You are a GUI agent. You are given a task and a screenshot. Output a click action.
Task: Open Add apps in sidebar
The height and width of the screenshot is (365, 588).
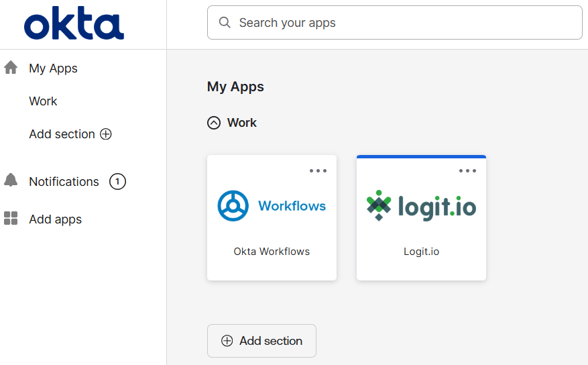[x=55, y=219]
